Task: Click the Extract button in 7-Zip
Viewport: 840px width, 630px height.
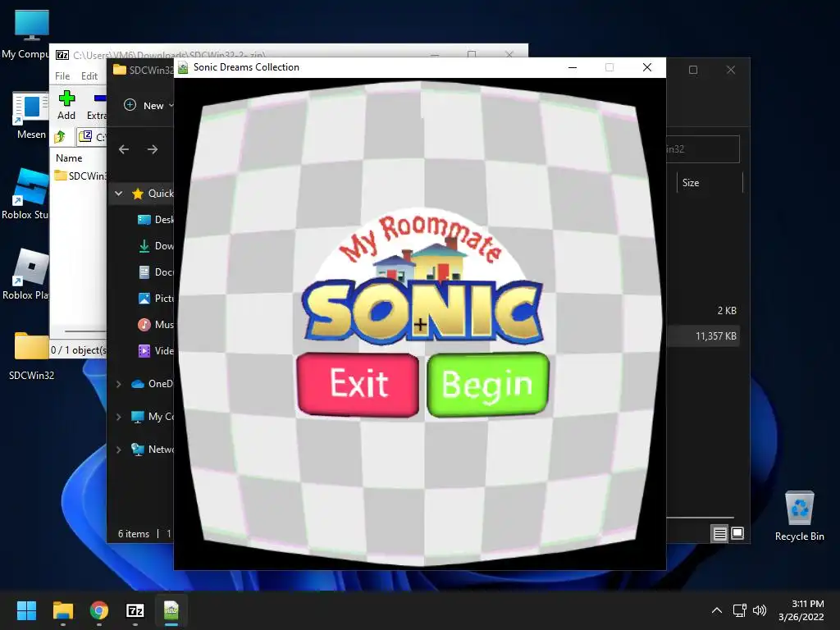Action: (97, 106)
